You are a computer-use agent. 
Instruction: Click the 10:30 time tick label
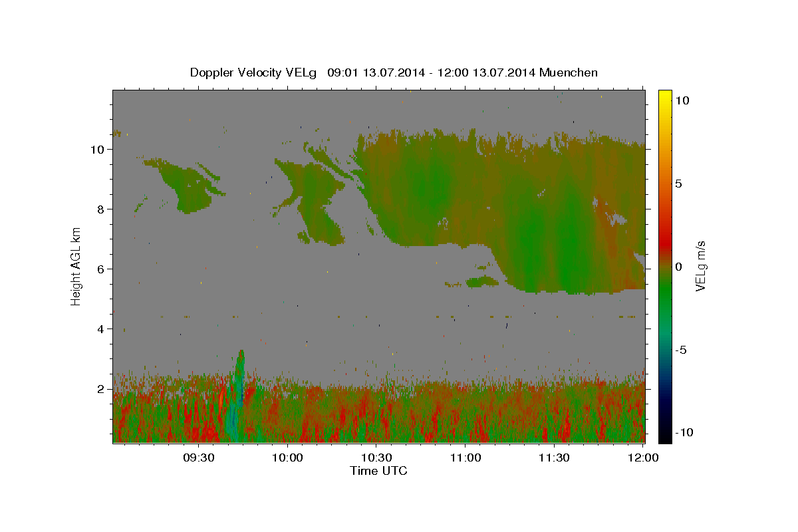pos(376,458)
